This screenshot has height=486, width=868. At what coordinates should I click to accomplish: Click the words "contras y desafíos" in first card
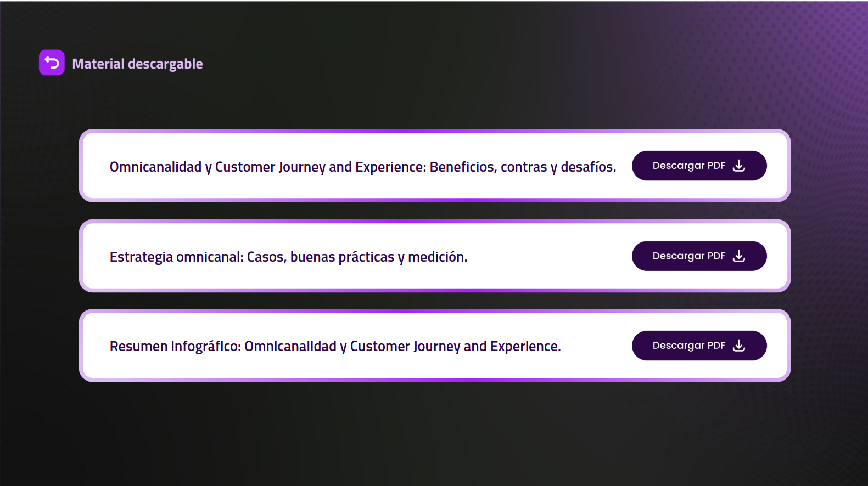click(x=558, y=167)
